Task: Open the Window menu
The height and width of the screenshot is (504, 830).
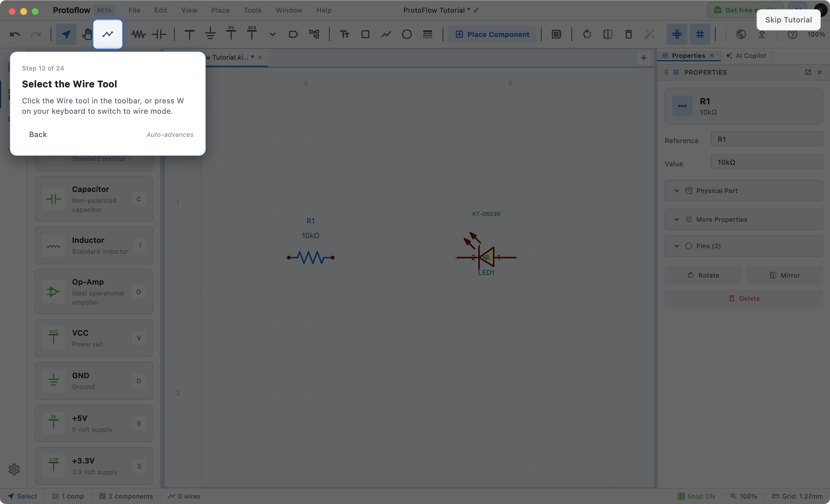Action: (x=289, y=10)
